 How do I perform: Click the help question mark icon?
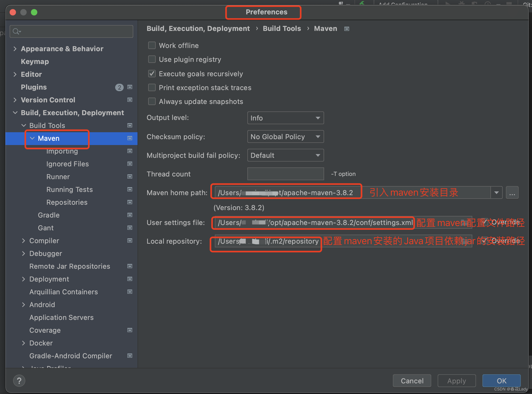click(19, 381)
